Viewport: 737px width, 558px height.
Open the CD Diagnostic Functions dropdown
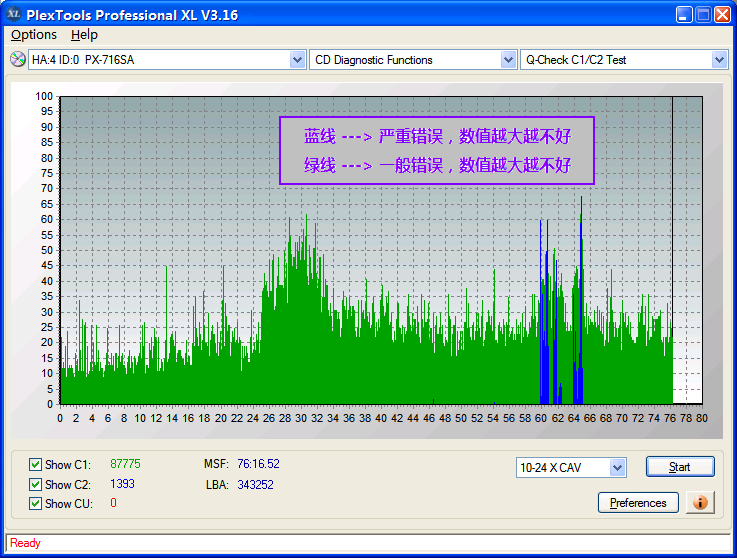point(508,60)
